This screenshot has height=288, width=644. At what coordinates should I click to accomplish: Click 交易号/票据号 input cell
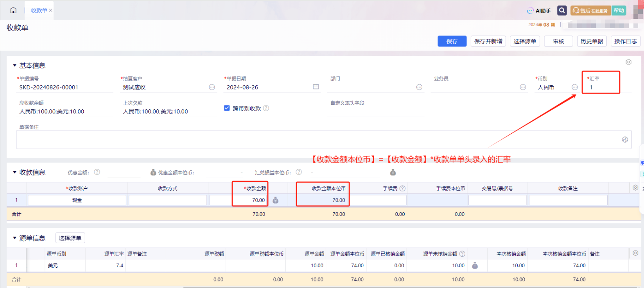pyautogui.click(x=497, y=200)
